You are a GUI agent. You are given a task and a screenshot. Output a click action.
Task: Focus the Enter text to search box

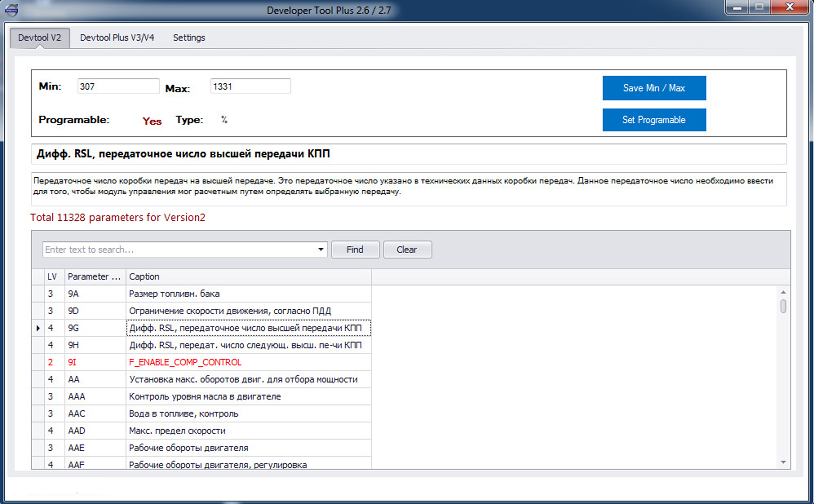point(179,249)
